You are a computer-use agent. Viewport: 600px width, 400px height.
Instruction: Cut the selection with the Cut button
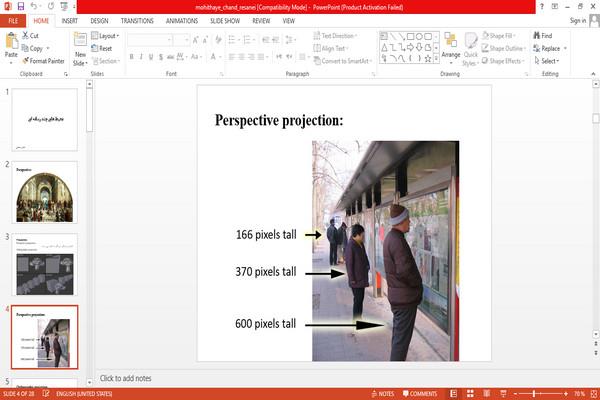[x=30, y=36]
